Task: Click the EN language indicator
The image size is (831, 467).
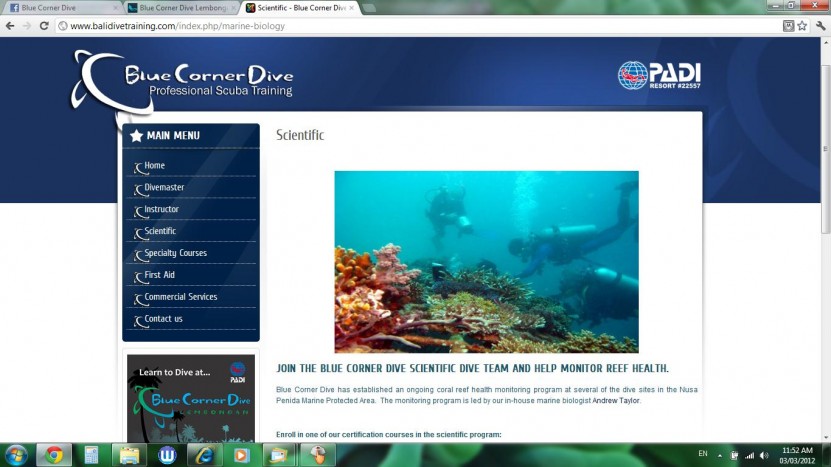Action: coord(703,454)
